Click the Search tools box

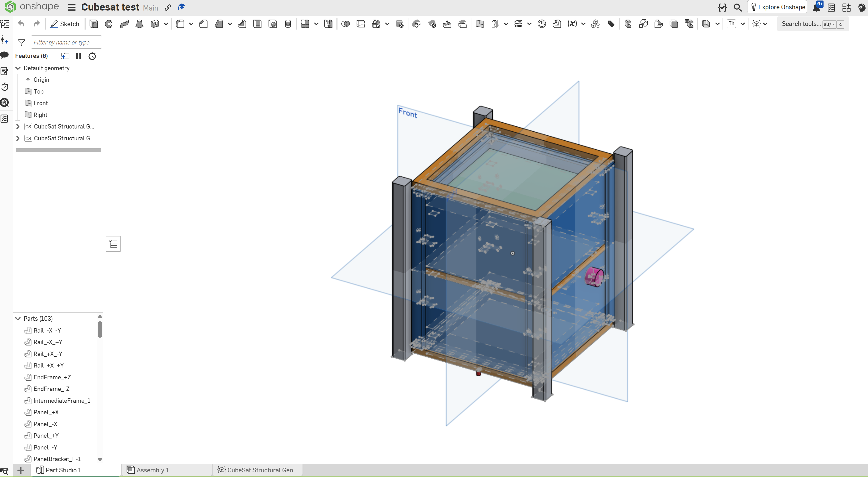(812, 24)
